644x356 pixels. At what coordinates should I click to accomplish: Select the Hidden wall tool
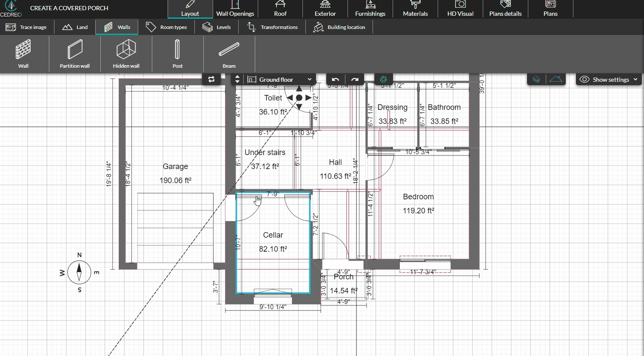click(125, 53)
